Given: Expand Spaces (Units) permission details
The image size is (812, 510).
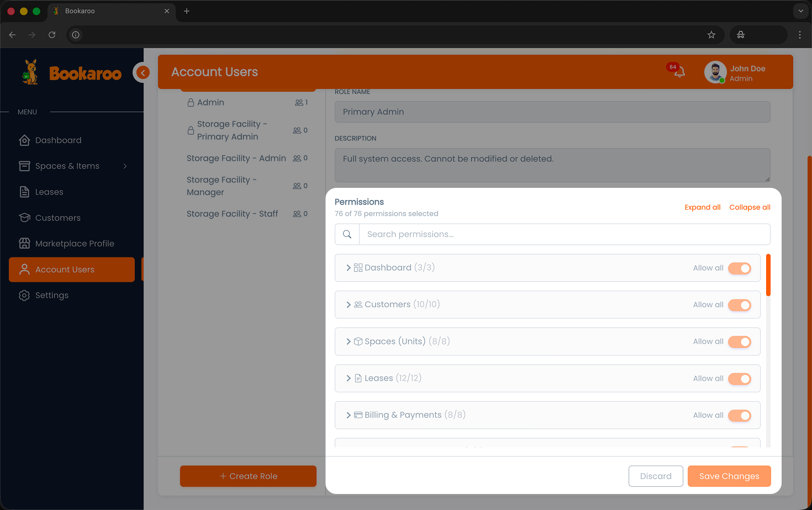Looking at the screenshot, I should click(x=349, y=341).
